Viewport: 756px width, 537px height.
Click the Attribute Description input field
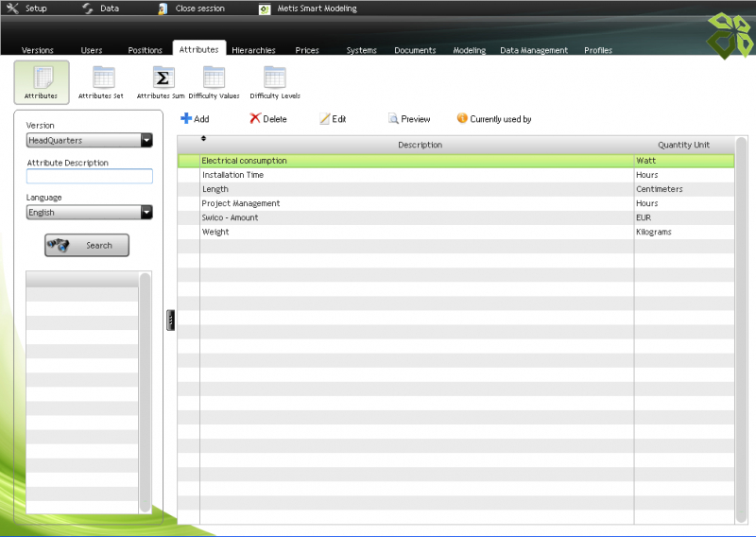point(90,176)
